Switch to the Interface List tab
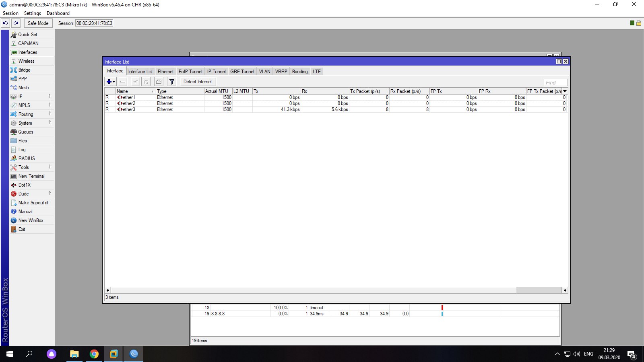This screenshot has height=362, width=644. (140, 72)
